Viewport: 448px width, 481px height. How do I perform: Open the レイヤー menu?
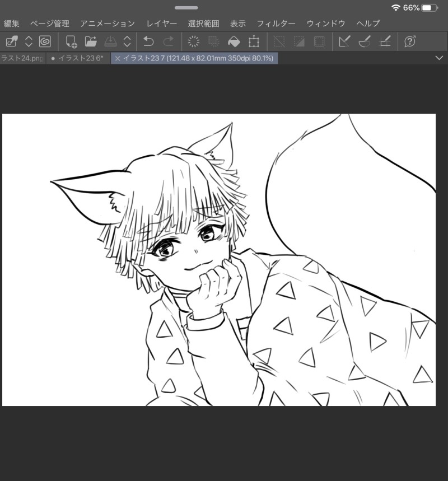click(x=162, y=24)
